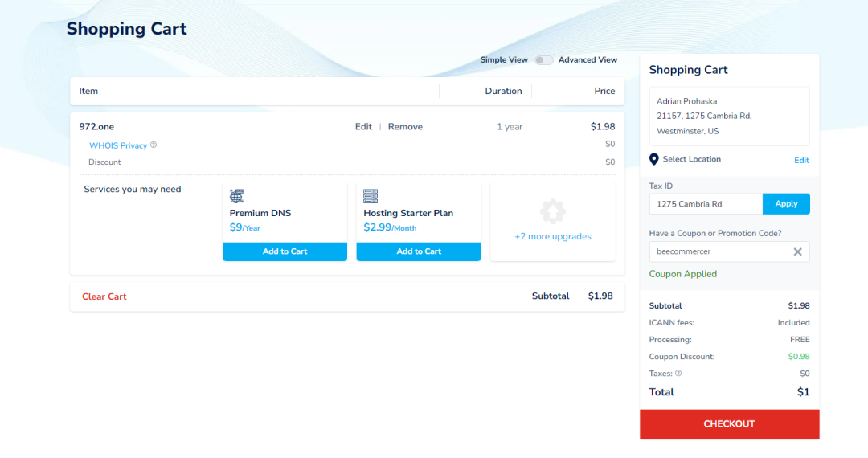Edit the 972.one domain item
This screenshot has width=868, height=458.
(x=363, y=127)
